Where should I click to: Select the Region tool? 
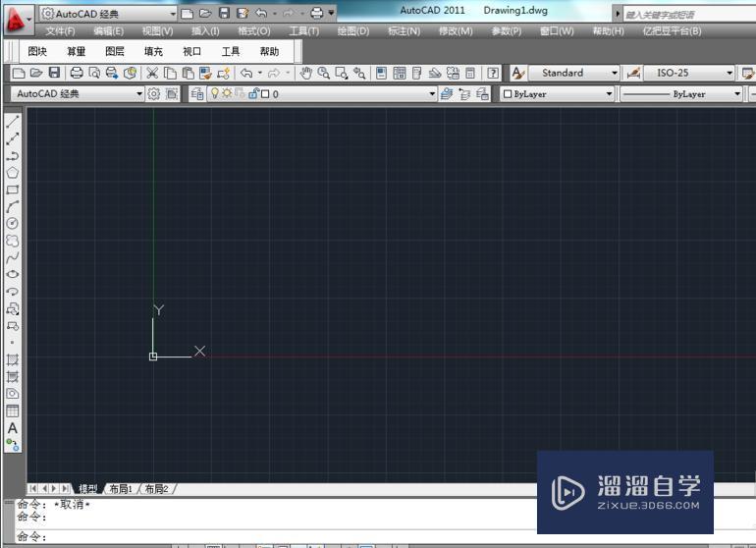coord(13,394)
